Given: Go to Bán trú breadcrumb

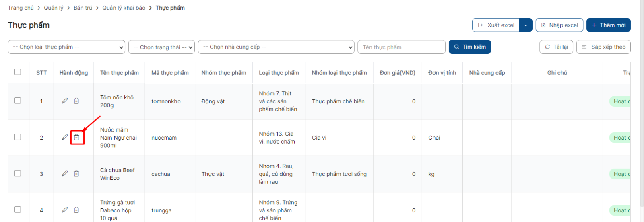Looking at the screenshot, I should [x=83, y=8].
